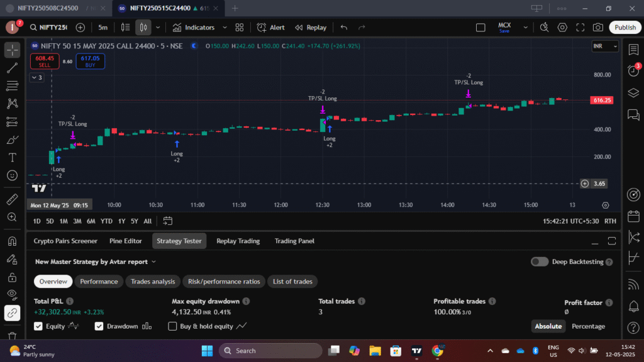Open Google Chrome from the taskbar

tap(438, 351)
